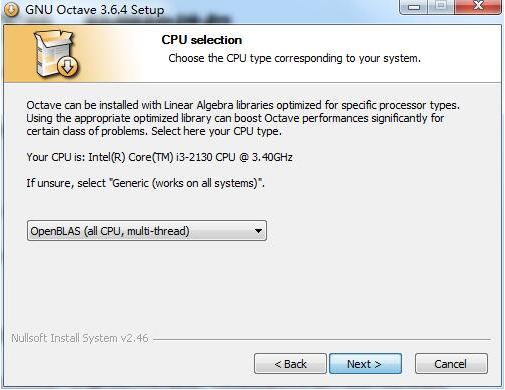This screenshot has height=390, width=505.
Task: Click the installer package box icon
Action: 56,54
